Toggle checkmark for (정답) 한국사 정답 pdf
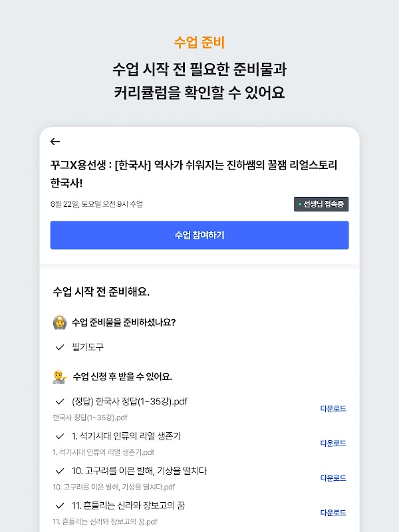 60,401
